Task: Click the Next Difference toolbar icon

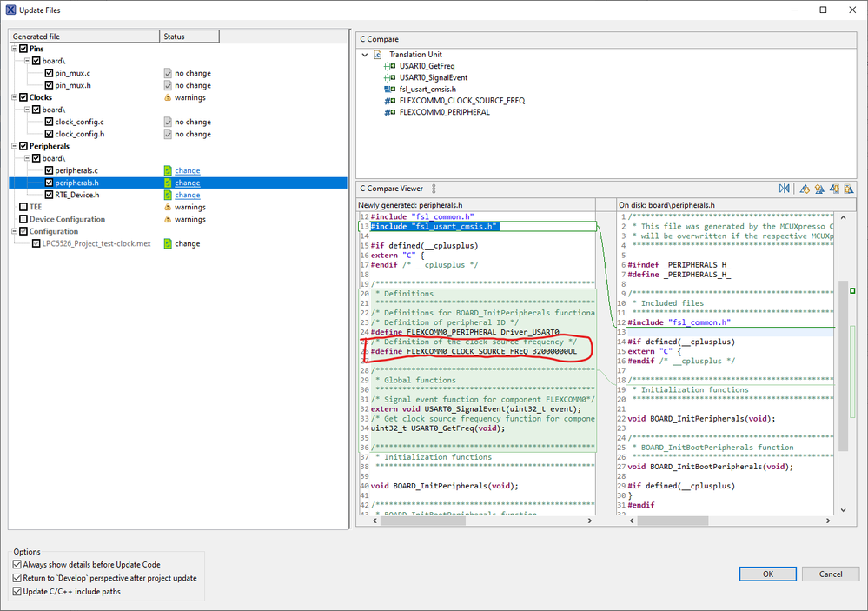Action: (805, 189)
